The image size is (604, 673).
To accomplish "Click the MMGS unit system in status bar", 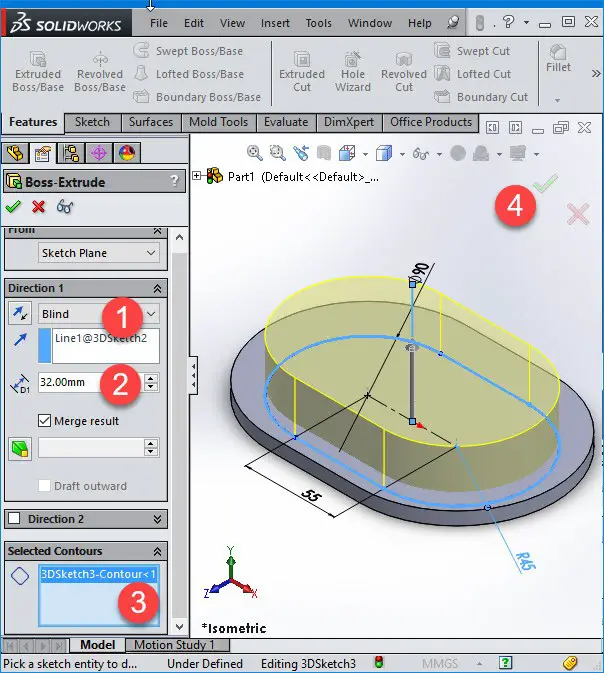I will click(440, 663).
